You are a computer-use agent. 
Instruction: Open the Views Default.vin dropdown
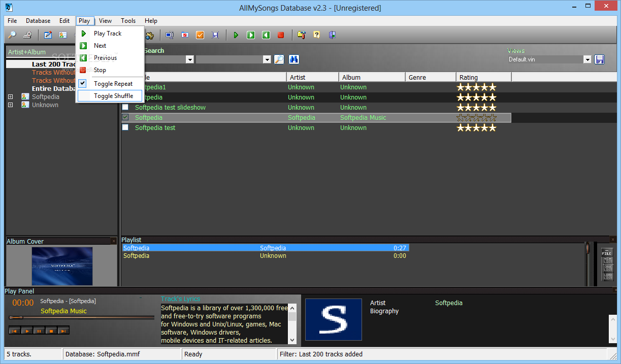coord(587,59)
